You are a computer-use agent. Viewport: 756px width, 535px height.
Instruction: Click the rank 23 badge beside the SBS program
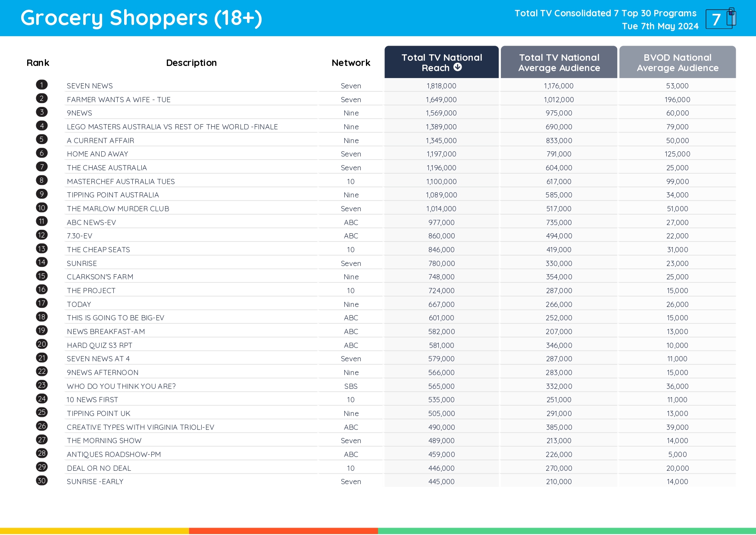click(x=42, y=385)
